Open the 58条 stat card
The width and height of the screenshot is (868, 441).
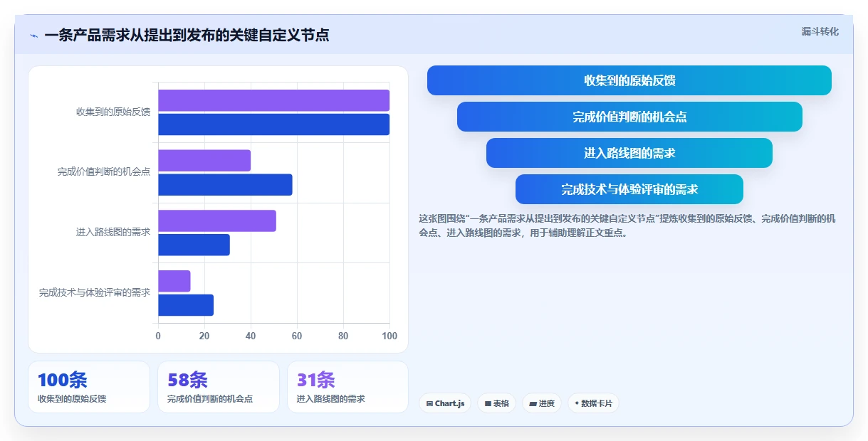[x=219, y=387]
